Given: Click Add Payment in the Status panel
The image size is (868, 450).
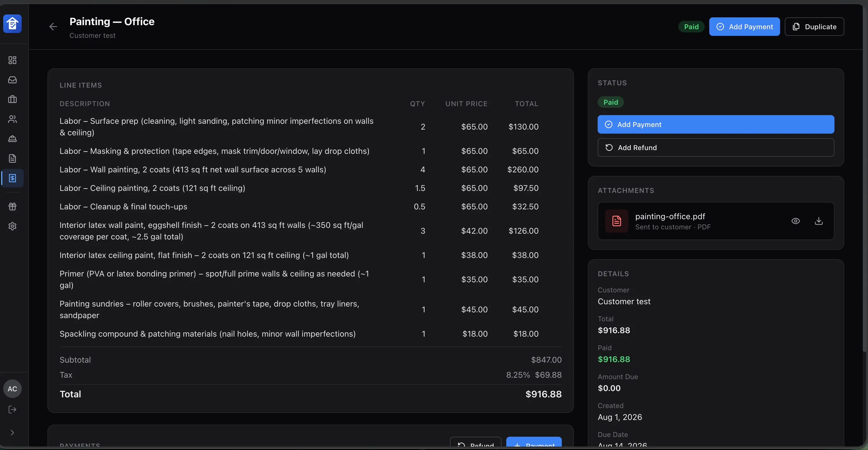Looking at the screenshot, I should coord(716,124).
